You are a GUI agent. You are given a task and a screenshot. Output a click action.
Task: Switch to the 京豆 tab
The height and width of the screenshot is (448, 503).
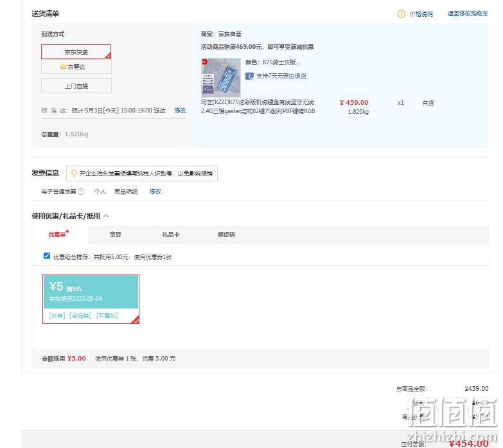point(115,235)
